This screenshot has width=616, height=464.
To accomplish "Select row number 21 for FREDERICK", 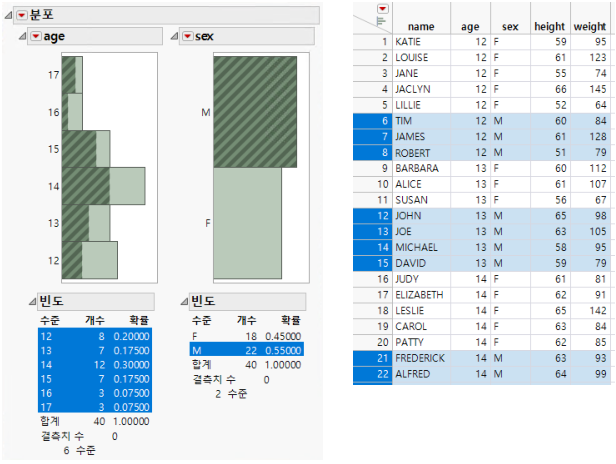I will pyautogui.click(x=372, y=358).
